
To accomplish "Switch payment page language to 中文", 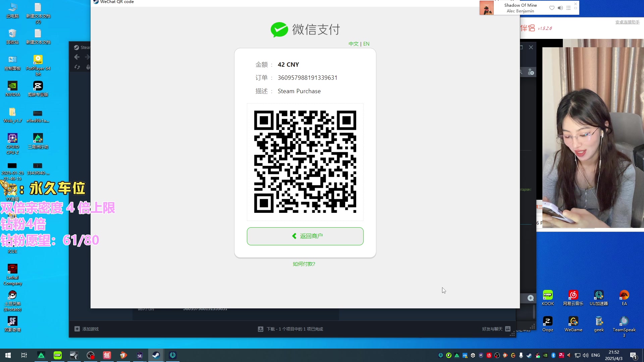I will pos(353,44).
